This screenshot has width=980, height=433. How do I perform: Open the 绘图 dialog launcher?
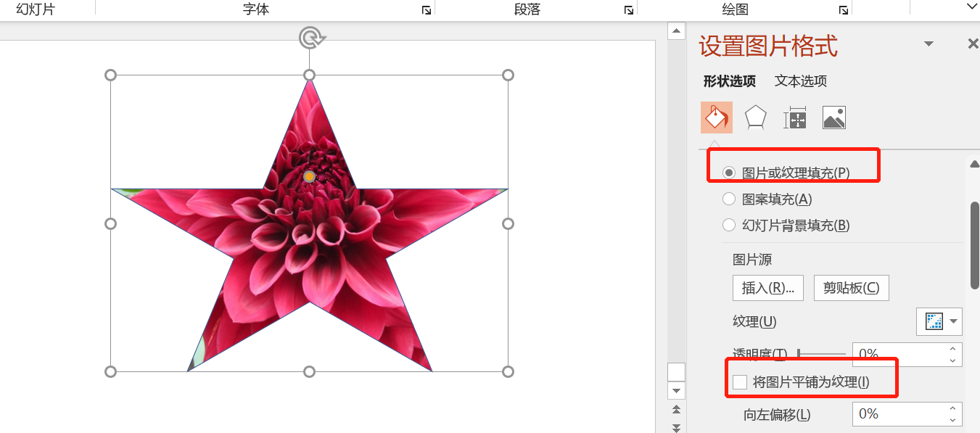click(x=844, y=10)
